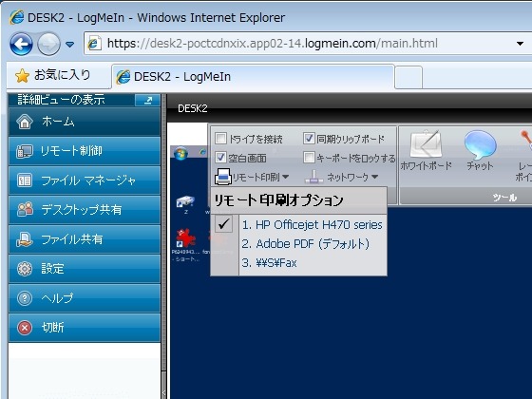Click the question mark ヘルプ icon

(x=25, y=298)
